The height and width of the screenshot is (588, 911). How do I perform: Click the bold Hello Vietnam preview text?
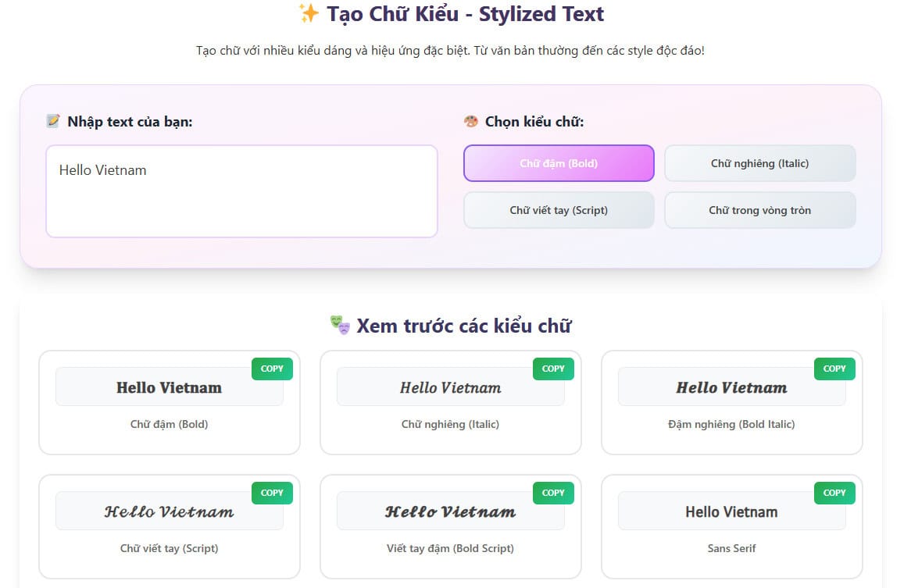[169, 387]
